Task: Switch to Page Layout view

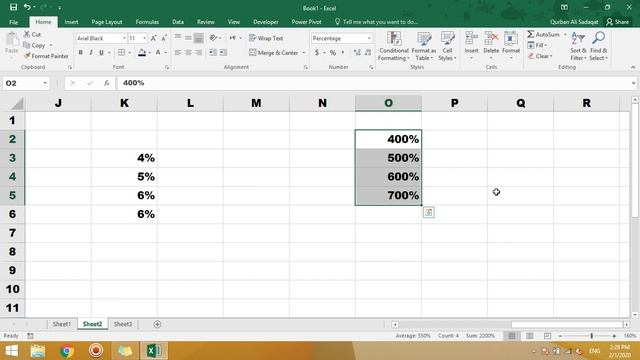Action: (x=529, y=336)
